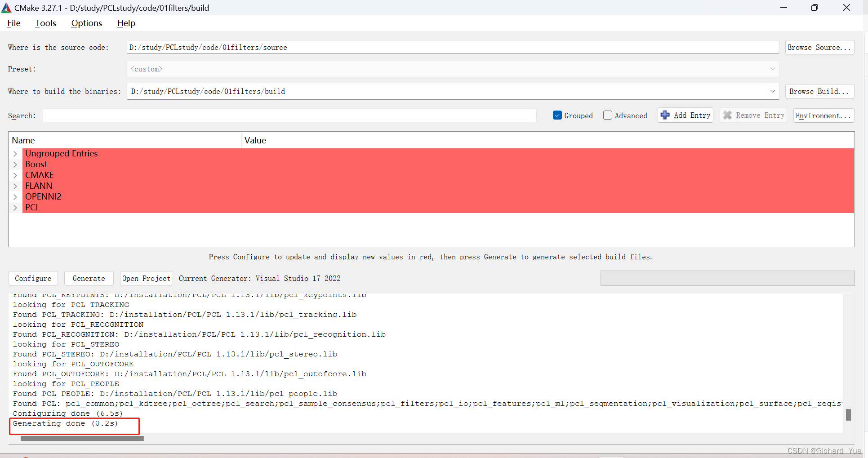Click the Browse Build button
The height and width of the screenshot is (458, 868).
click(819, 91)
